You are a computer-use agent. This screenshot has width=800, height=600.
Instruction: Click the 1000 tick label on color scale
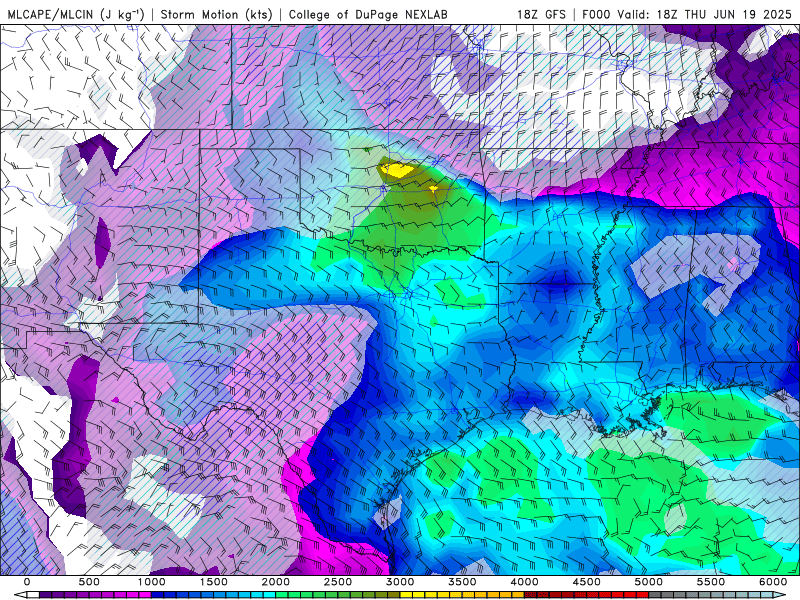pos(152,582)
